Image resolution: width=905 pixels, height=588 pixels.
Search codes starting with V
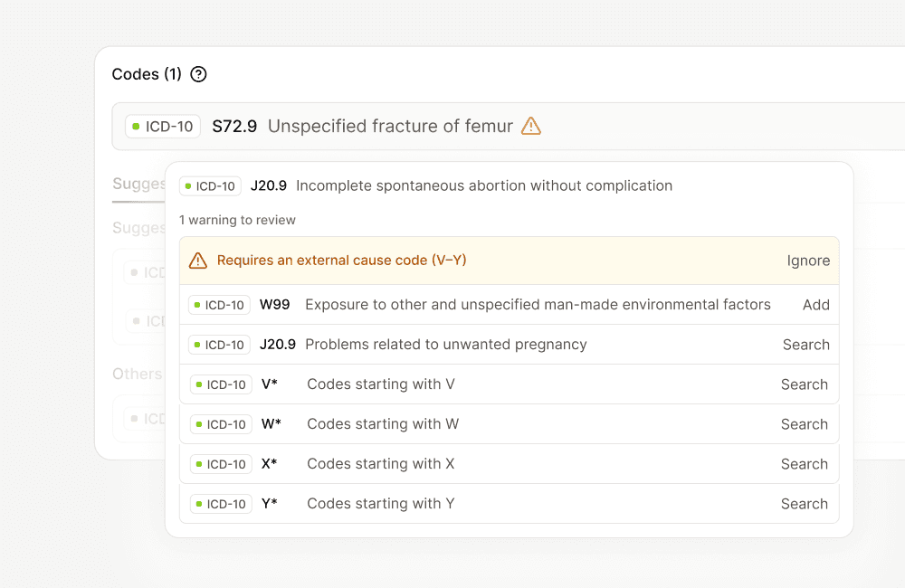point(804,384)
